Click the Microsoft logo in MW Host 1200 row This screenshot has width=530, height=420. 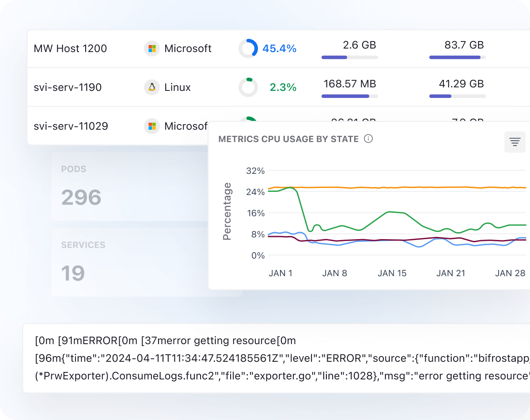pos(152,49)
